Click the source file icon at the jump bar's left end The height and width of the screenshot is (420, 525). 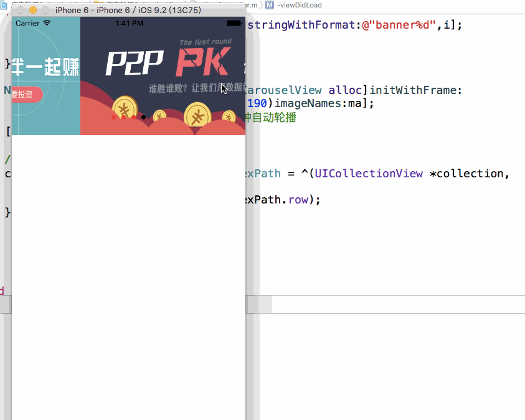pos(4,5)
